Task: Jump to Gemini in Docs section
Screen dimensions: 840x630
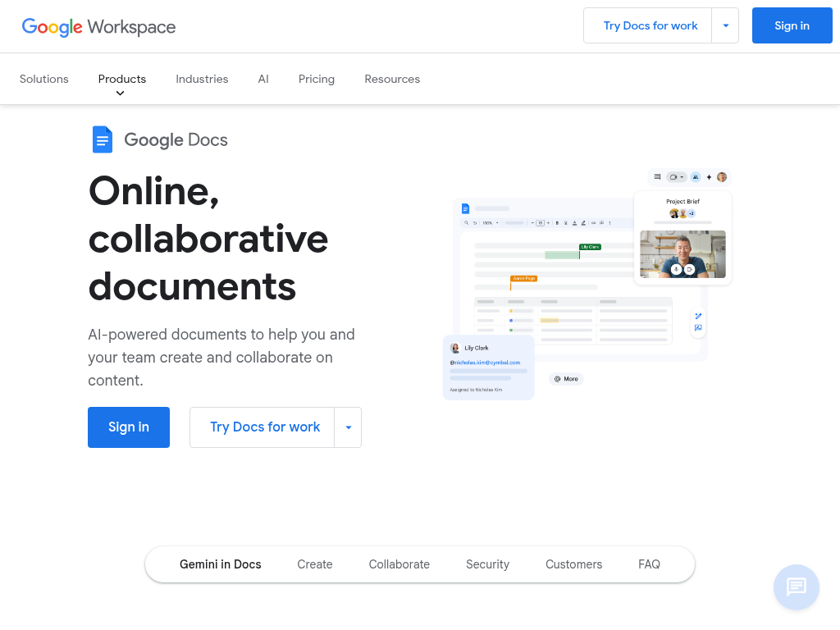Action: point(220,564)
